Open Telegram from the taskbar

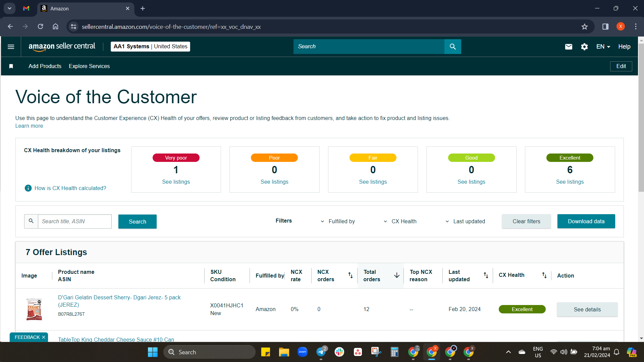321,352
